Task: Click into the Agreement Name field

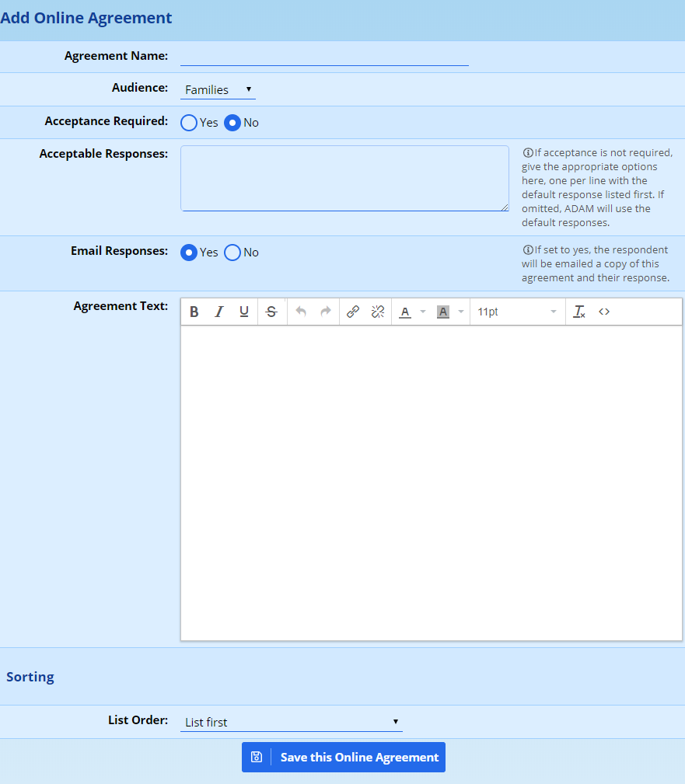Action: (324, 57)
